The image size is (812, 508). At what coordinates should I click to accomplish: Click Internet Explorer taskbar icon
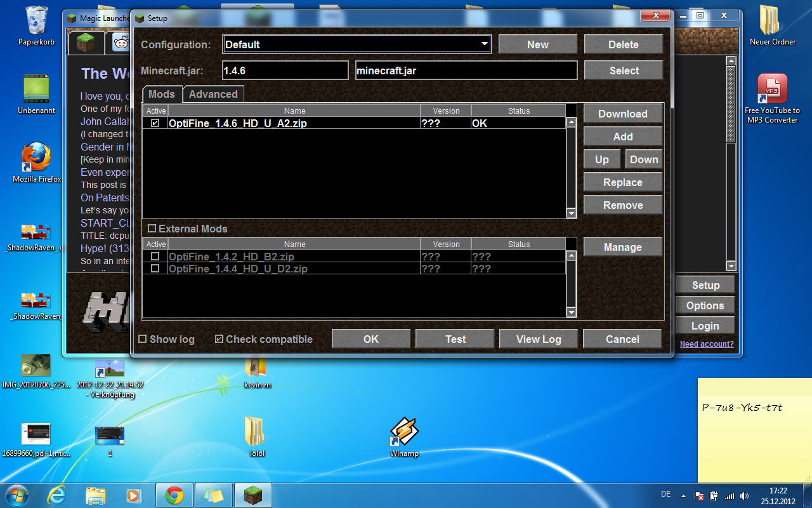point(56,495)
